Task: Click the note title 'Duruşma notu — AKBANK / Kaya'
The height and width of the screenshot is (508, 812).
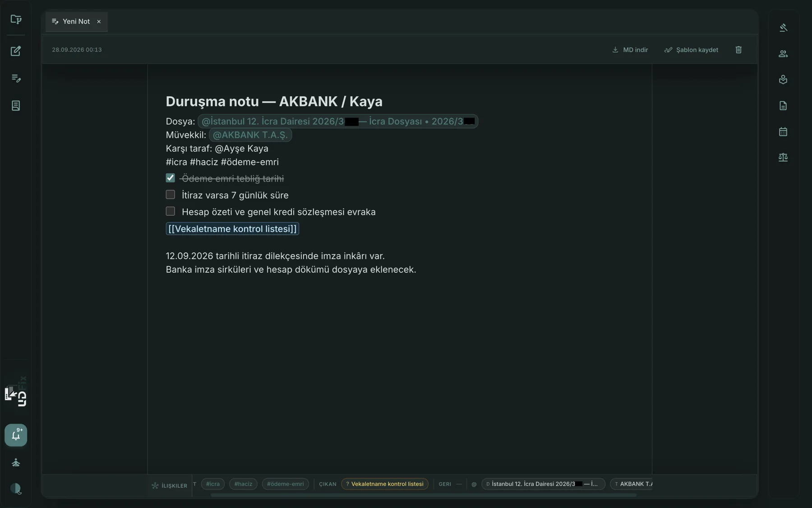Action: 274,102
